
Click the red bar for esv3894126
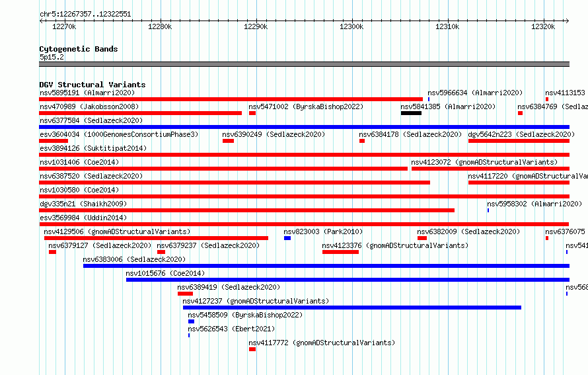304,155
